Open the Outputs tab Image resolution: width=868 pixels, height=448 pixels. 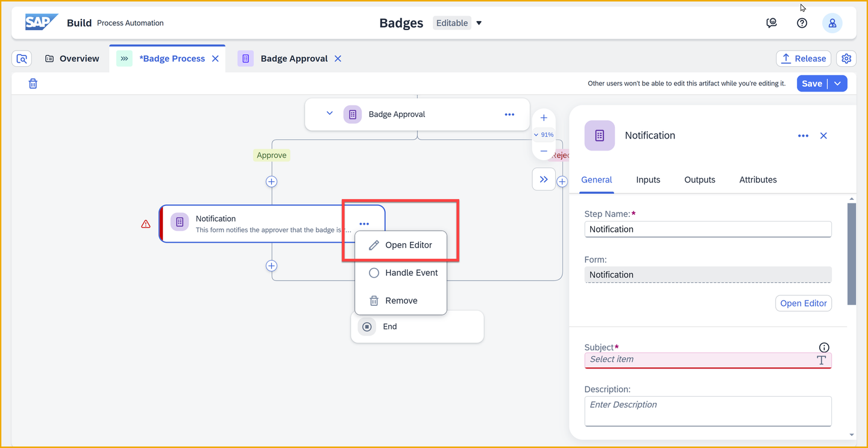tap(700, 179)
